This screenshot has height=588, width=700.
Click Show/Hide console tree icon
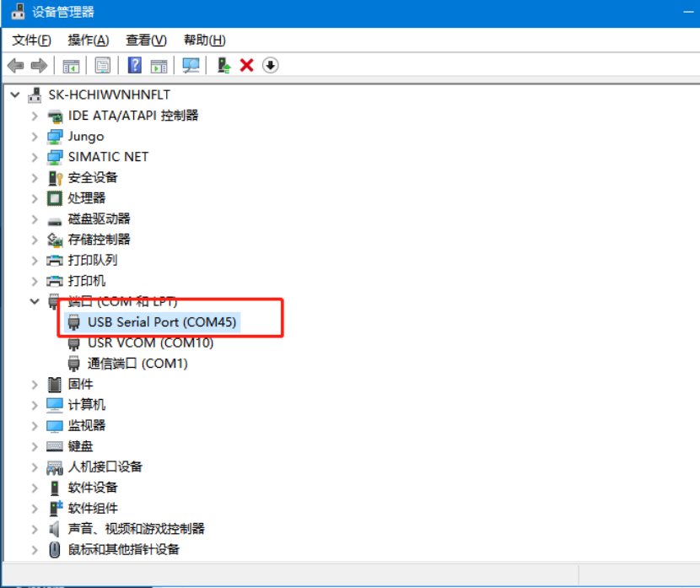pyautogui.click(x=72, y=66)
